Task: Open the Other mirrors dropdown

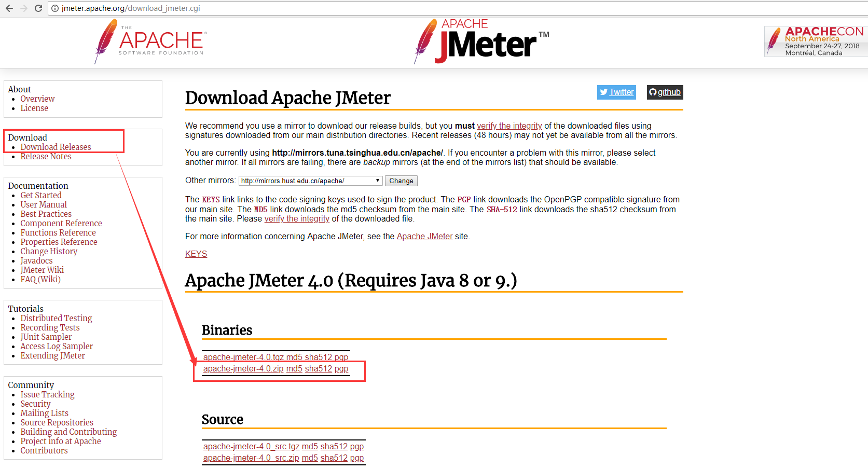Action: click(x=311, y=181)
